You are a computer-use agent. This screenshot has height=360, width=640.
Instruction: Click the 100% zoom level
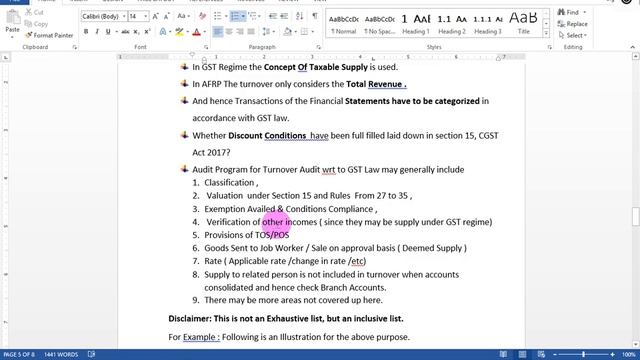tap(629, 354)
